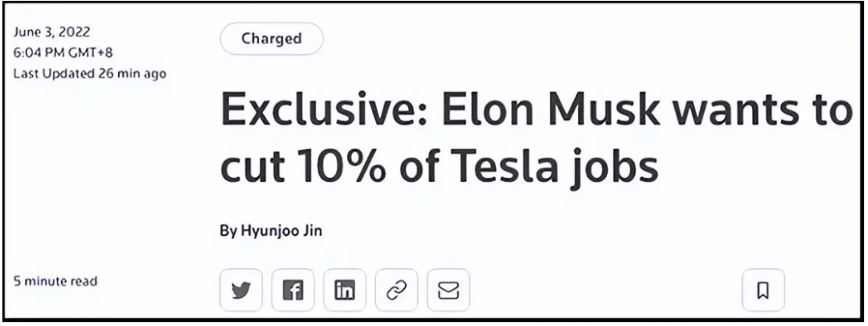Copy the article link
The height and width of the screenshot is (326, 868).
pos(396,291)
